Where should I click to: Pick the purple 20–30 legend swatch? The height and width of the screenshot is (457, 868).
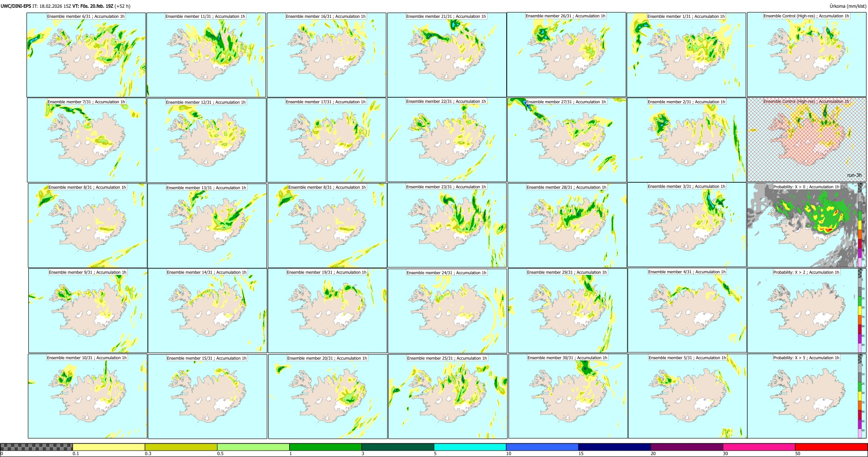[x=687, y=447]
